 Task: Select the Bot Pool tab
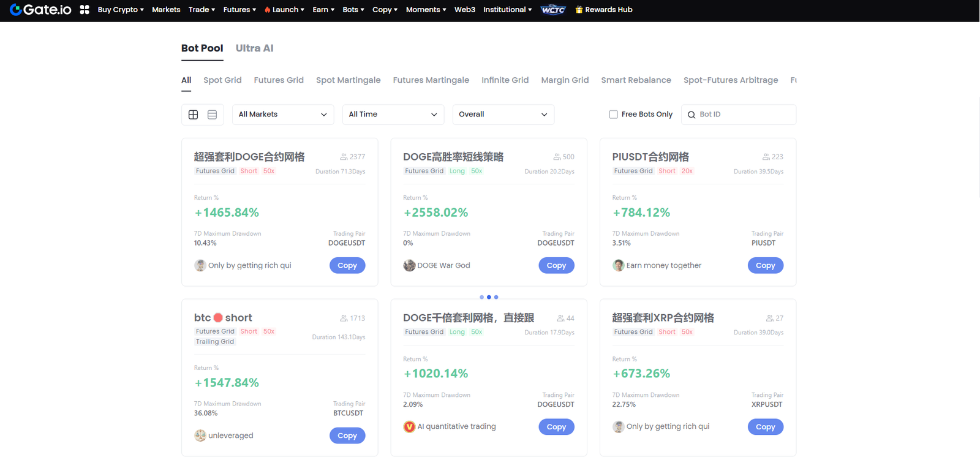click(202, 48)
